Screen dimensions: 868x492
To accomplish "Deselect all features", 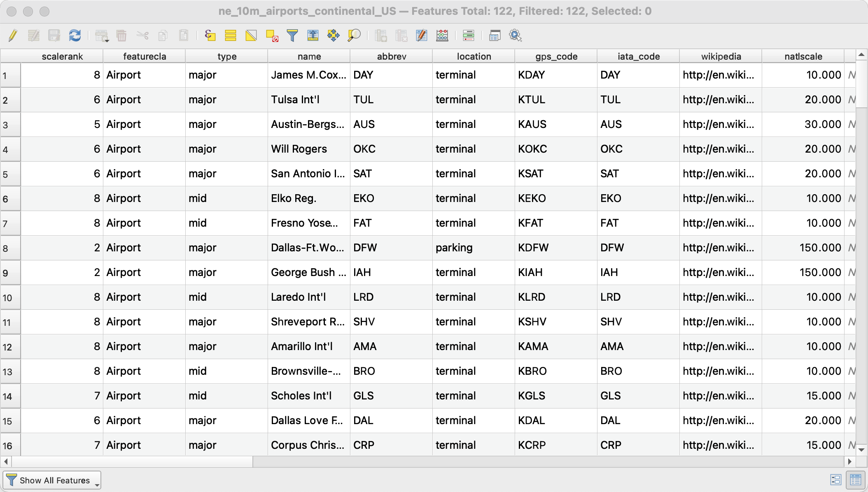I will [272, 36].
